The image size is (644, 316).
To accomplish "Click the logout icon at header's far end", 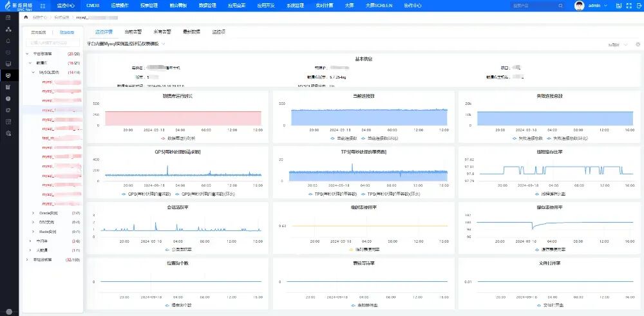I will coord(638,6).
